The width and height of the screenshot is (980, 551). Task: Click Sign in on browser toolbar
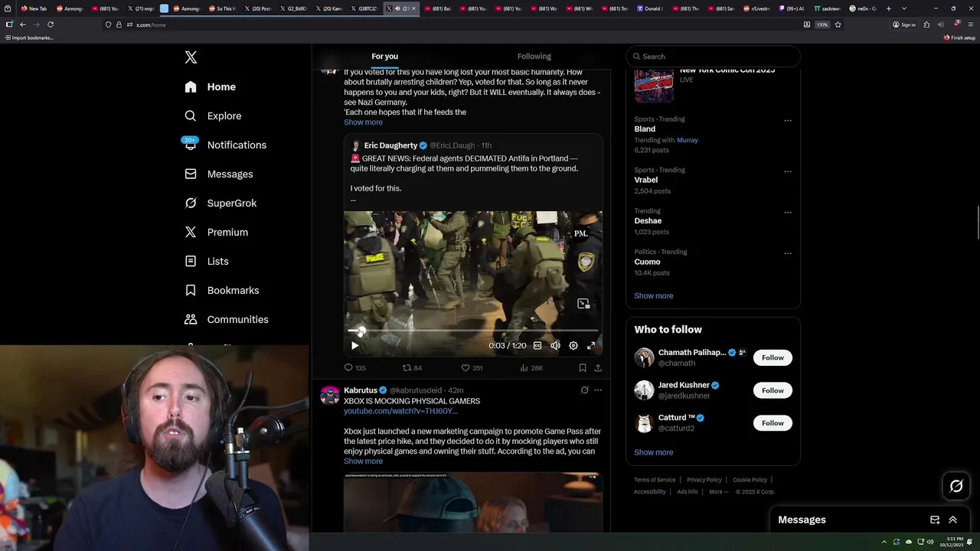(x=904, y=24)
